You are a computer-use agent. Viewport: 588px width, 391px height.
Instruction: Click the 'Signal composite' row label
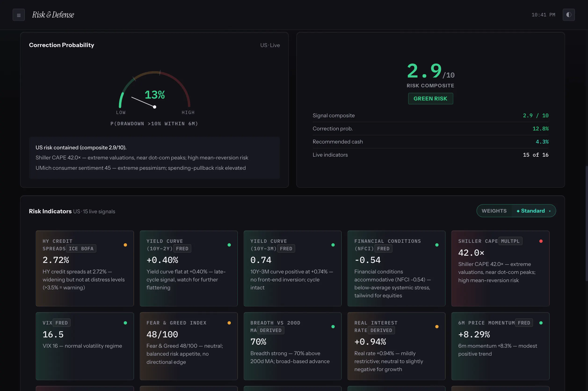tap(334, 115)
